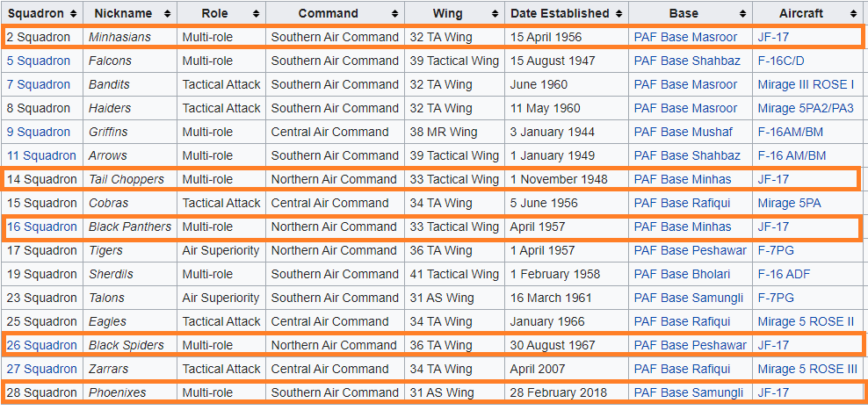Viewport: 868px width, 410px height.
Task: Open the Mirage 5 ROSE III link
Action: tap(807, 369)
